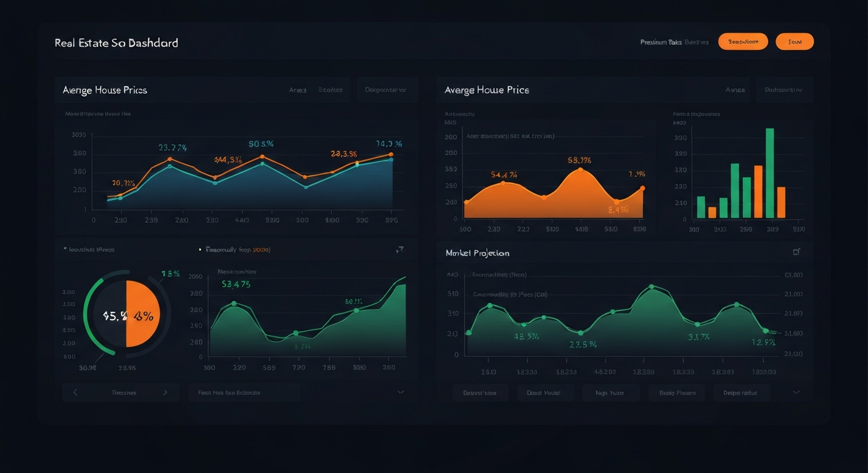Click the orange half of the donut chart
This screenshot has height=473, width=868.
point(143,313)
